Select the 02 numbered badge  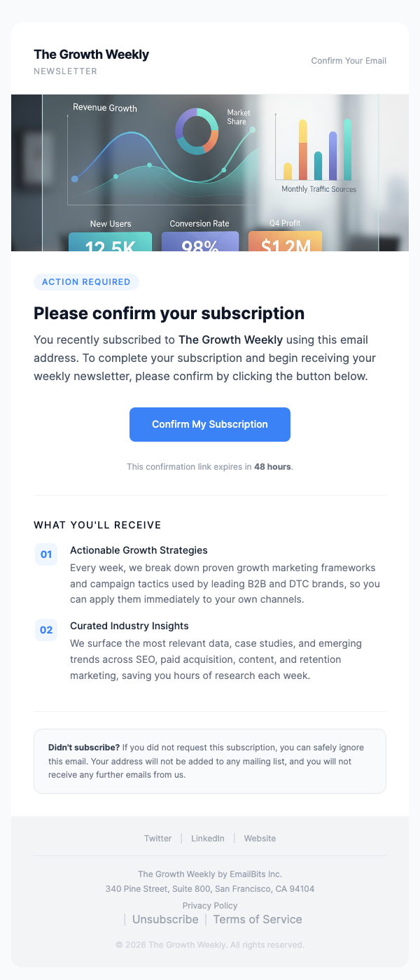point(46,629)
